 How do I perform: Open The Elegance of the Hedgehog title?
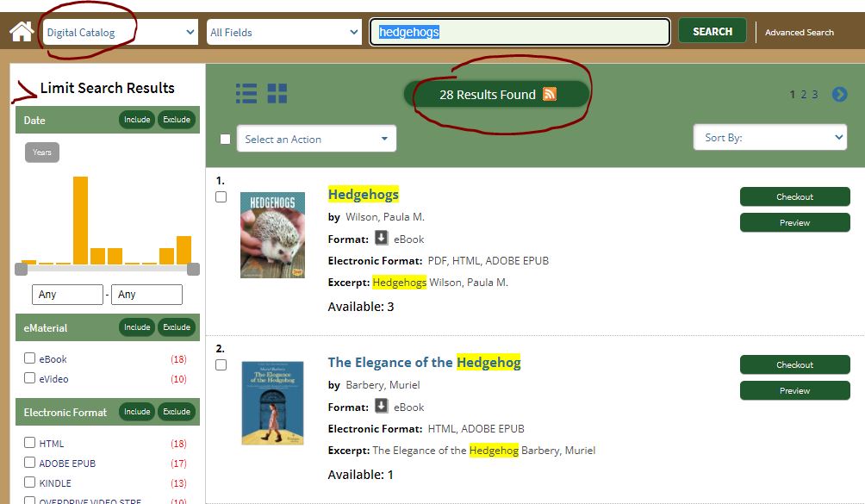424,363
